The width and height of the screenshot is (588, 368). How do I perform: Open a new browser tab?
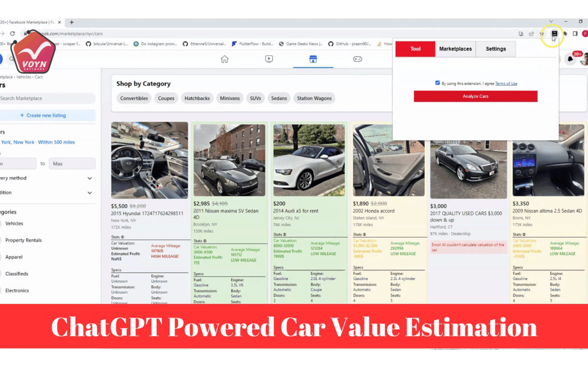coord(72,22)
